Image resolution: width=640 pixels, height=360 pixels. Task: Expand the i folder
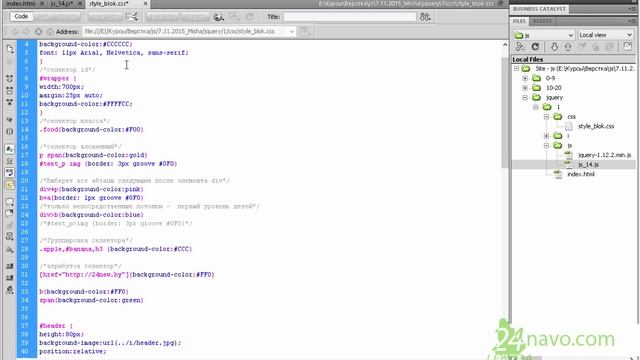(547, 136)
